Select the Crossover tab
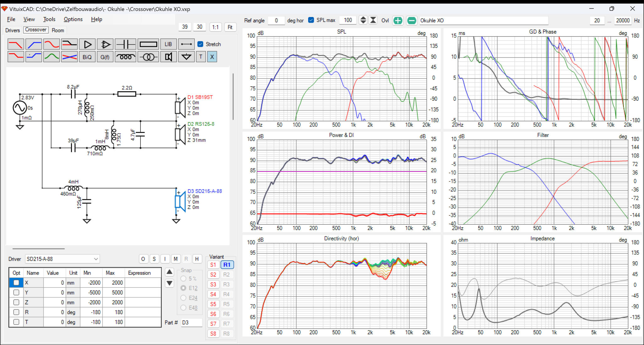The height and width of the screenshot is (345, 644). (x=36, y=30)
